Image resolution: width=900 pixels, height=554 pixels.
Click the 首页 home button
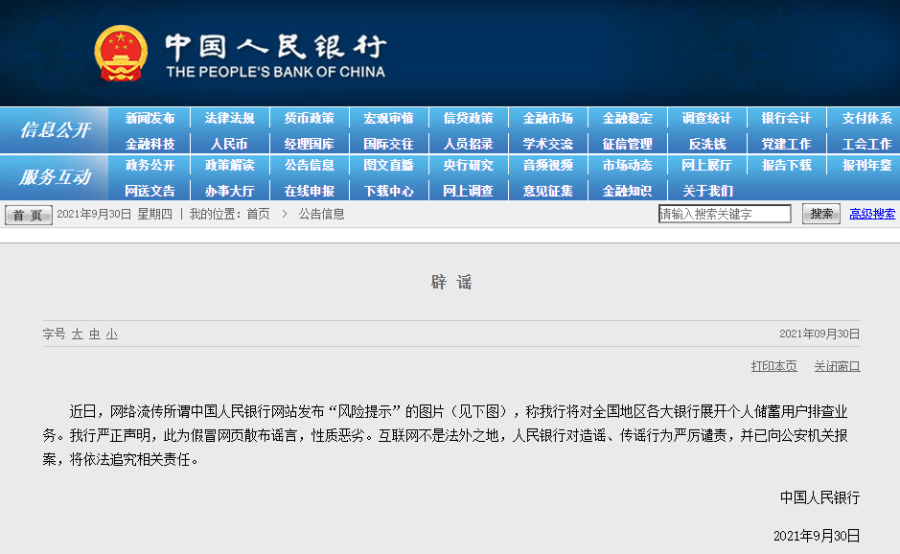[x=28, y=215]
